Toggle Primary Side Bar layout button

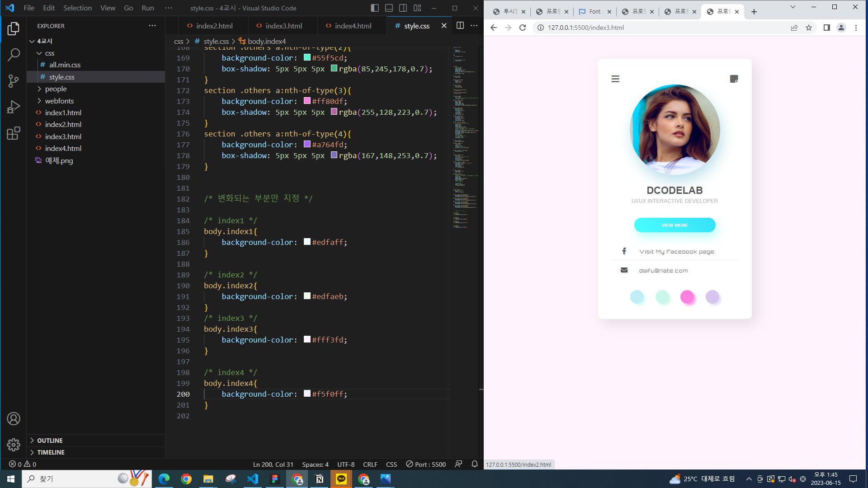click(374, 8)
